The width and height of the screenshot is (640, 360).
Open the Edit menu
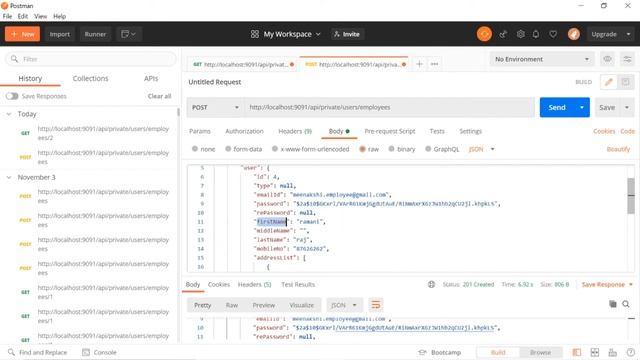[23, 16]
